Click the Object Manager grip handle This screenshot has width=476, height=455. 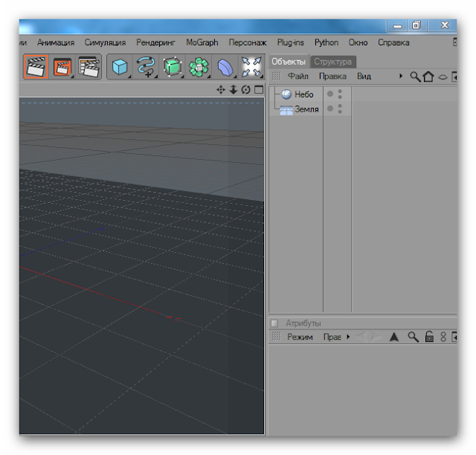click(276, 76)
